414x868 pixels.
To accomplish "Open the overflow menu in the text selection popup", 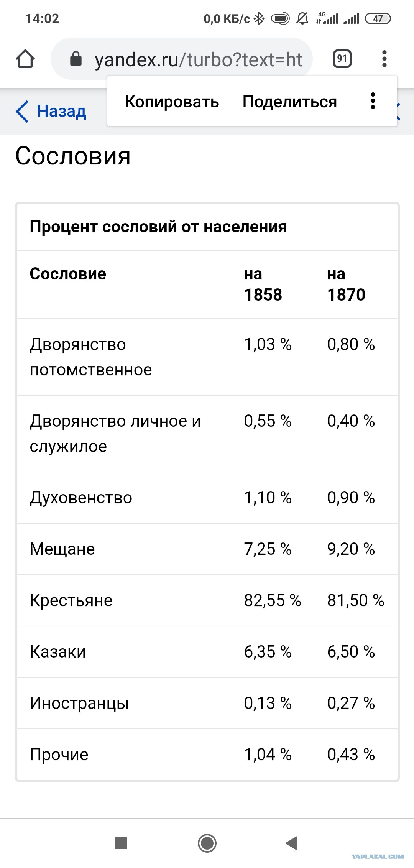I will click(373, 101).
